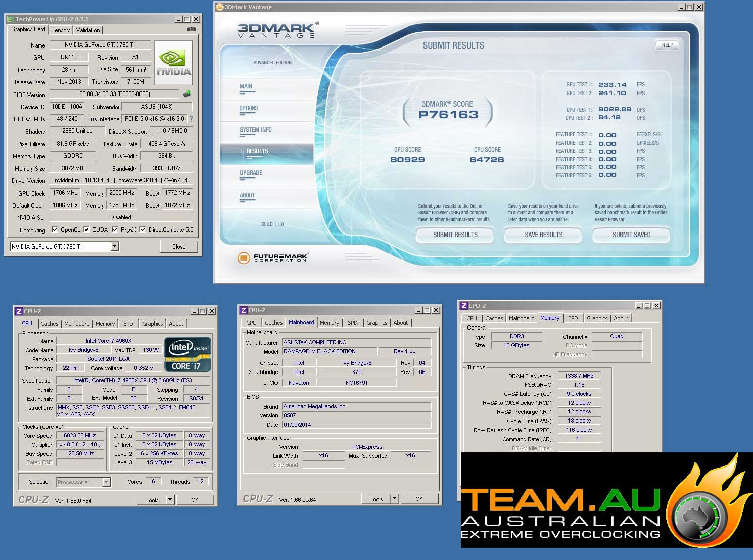Switch to the Validation tab in GPU-Z

click(88, 30)
